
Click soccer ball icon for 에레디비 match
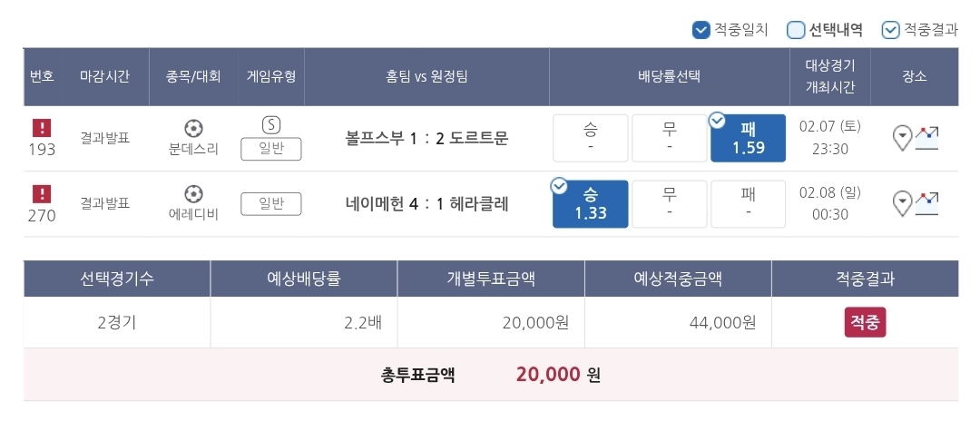tap(194, 194)
